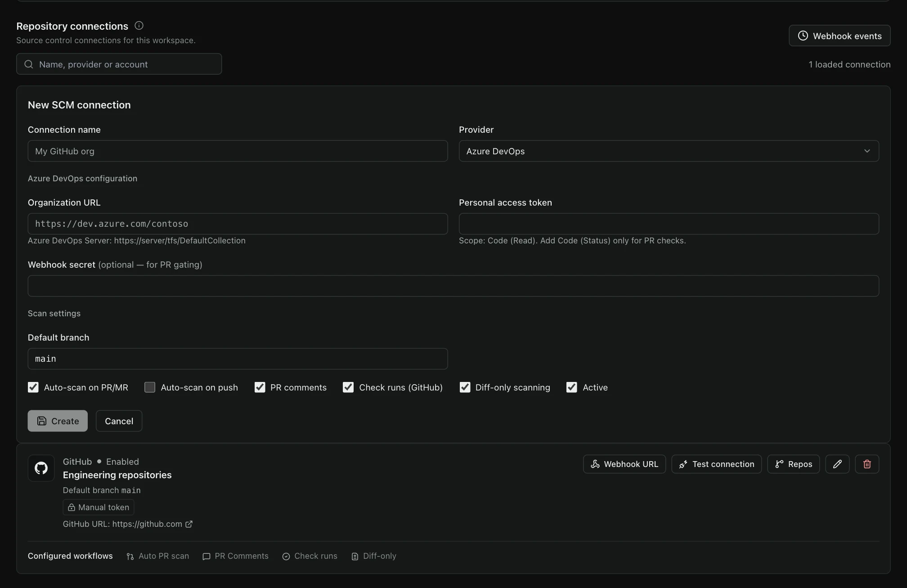Click the lock icon in Manual token badge
The height and width of the screenshot is (588, 907).
tap(71, 507)
